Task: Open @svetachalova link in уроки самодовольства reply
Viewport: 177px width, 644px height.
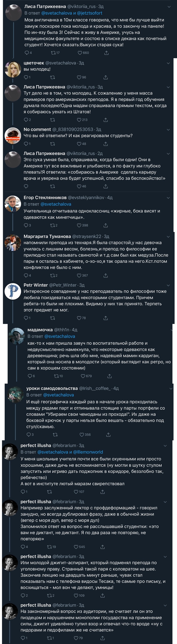Action: tap(58, 395)
